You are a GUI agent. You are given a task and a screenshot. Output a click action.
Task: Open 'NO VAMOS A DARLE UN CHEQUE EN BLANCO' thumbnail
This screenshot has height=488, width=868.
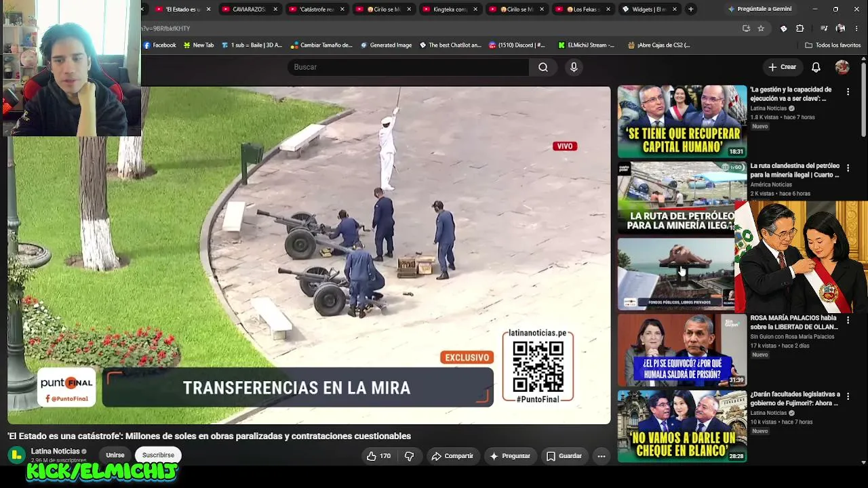pos(682,426)
